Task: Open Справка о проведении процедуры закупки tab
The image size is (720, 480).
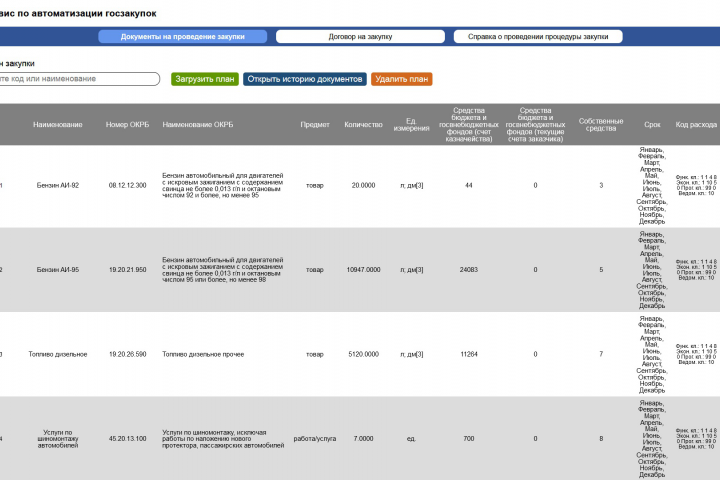Action: tap(538, 37)
